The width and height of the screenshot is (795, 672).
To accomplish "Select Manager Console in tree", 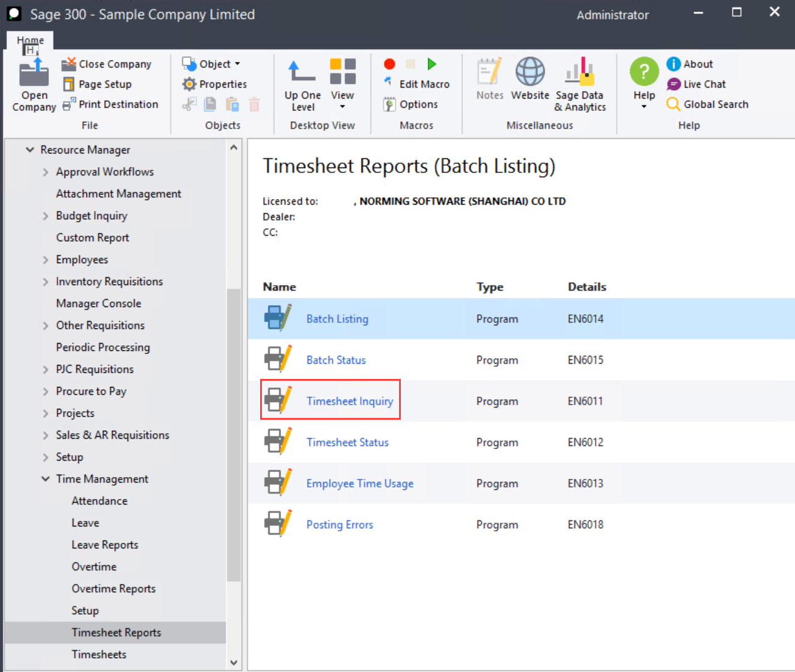I will pos(99,303).
